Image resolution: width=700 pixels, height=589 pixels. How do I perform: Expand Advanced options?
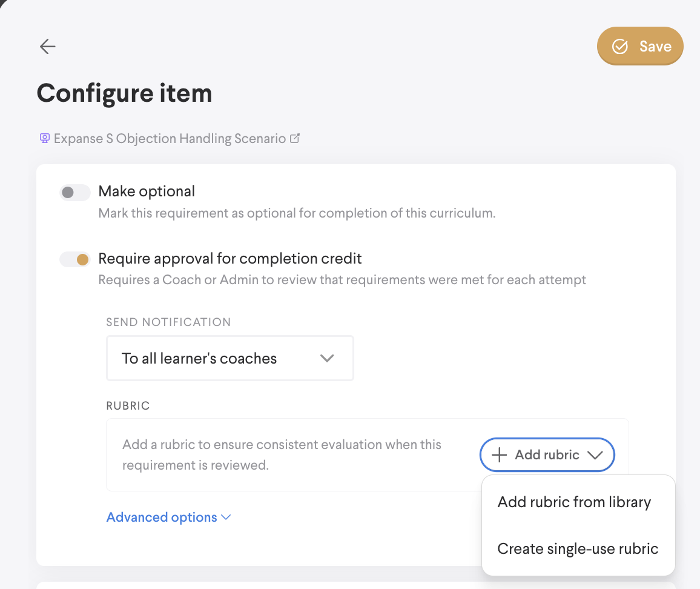162,517
